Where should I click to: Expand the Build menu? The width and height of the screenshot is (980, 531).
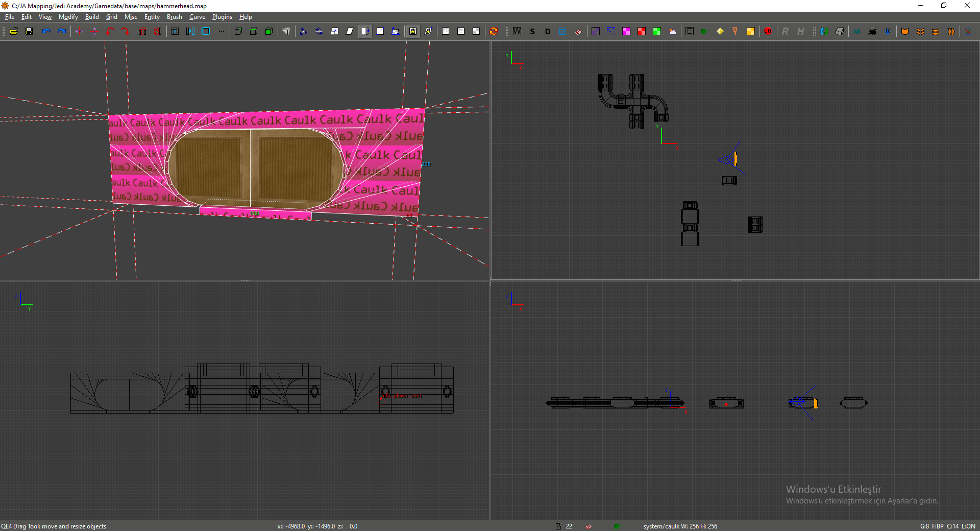pos(92,17)
